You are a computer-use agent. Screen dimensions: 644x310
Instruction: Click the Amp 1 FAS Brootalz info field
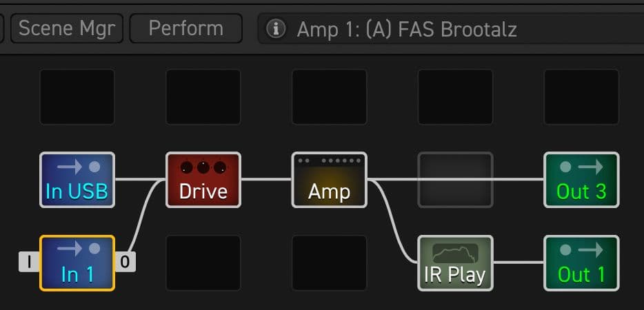[x=451, y=29]
